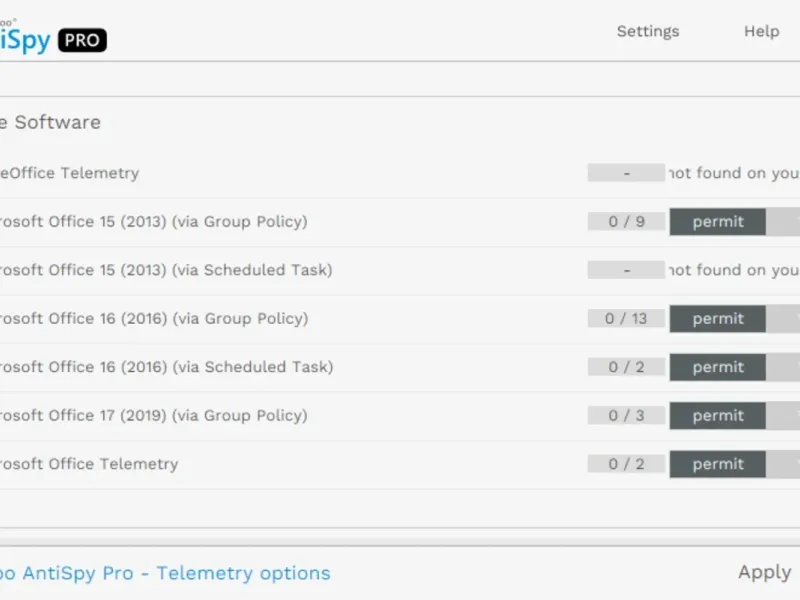Image resolution: width=800 pixels, height=600 pixels.
Task: Toggle permit for Office 16 Group Policy
Action: pos(718,319)
